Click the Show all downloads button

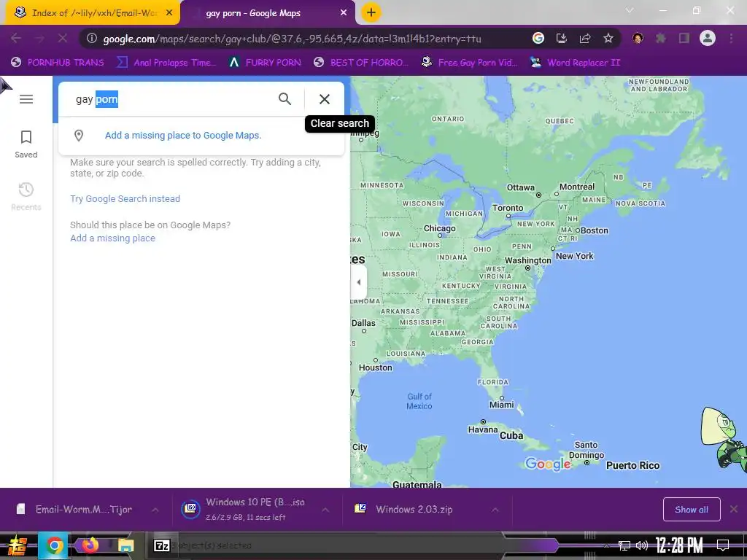pyautogui.click(x=692, y=510)
